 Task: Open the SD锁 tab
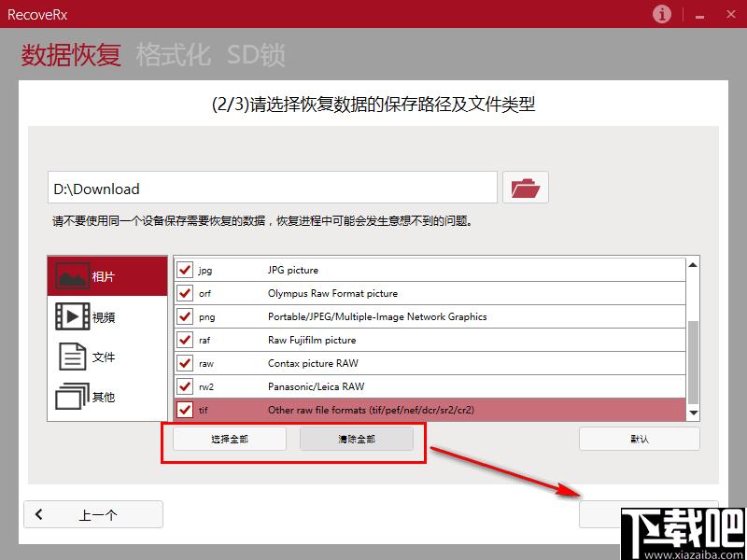[x=256, y=55]
